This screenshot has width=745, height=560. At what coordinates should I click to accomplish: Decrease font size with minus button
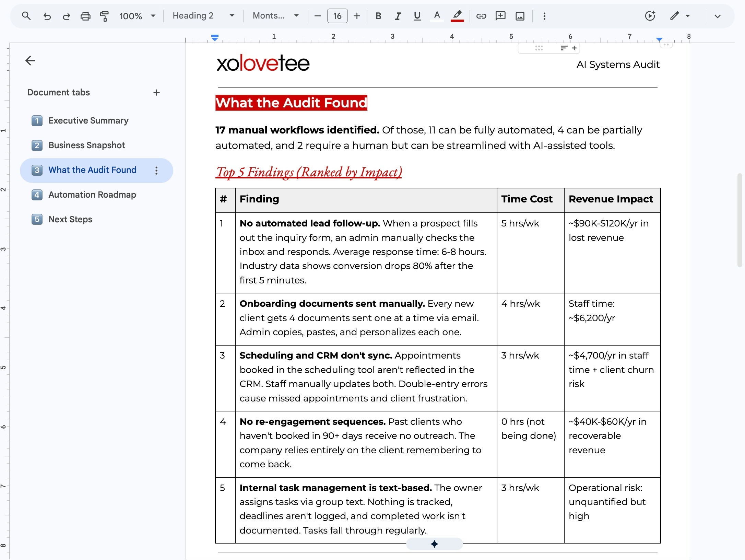coord(318,16)
